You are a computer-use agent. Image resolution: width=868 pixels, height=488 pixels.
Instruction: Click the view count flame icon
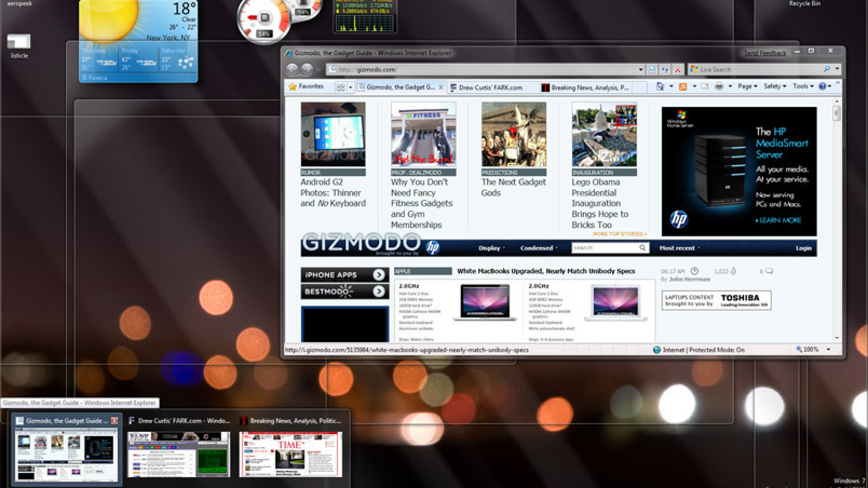pyautogui.click(x=733, y=271)
